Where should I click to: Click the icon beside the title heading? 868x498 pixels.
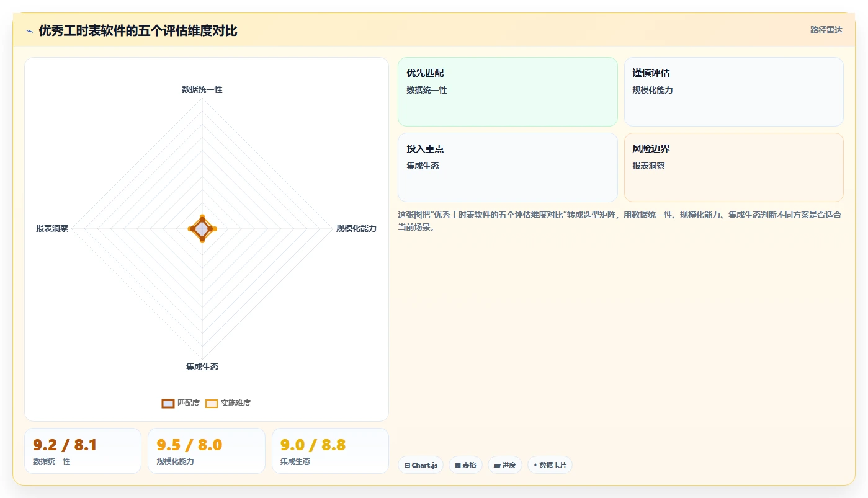tap(29, 31)
